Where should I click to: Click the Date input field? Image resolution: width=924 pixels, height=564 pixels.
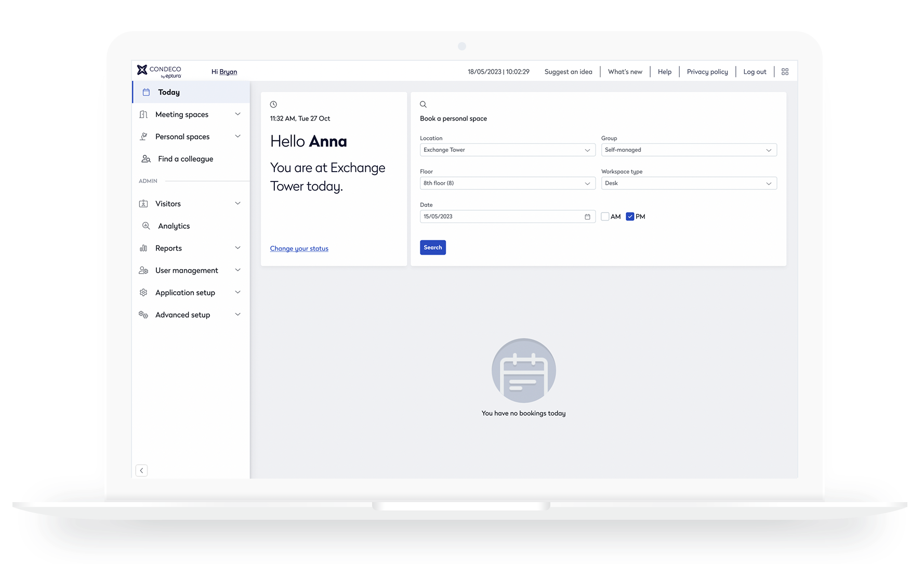pos(507,216)
